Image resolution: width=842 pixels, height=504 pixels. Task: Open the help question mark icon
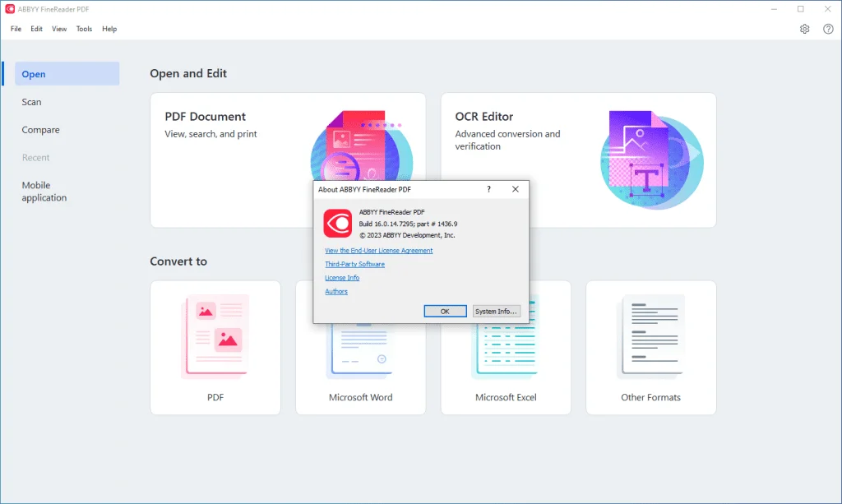828,29
